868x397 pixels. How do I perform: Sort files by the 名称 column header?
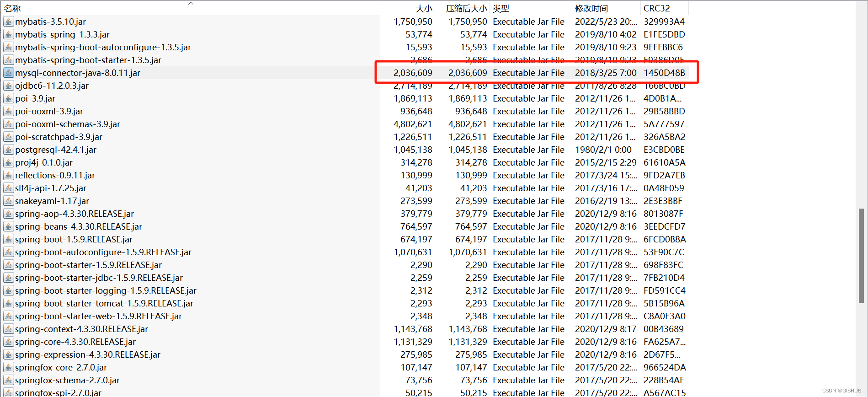(12, 8)
